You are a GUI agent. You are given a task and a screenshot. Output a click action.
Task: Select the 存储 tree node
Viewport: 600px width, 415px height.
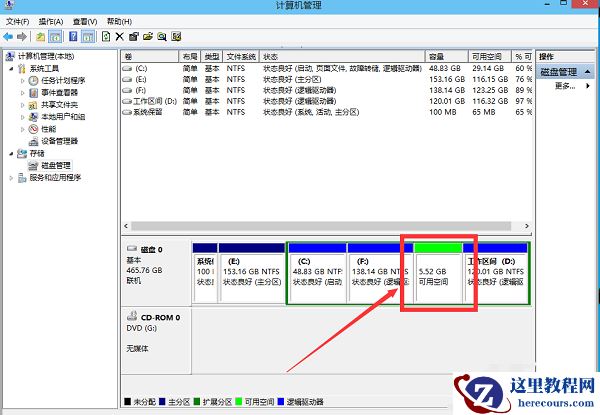coord(37,153)
